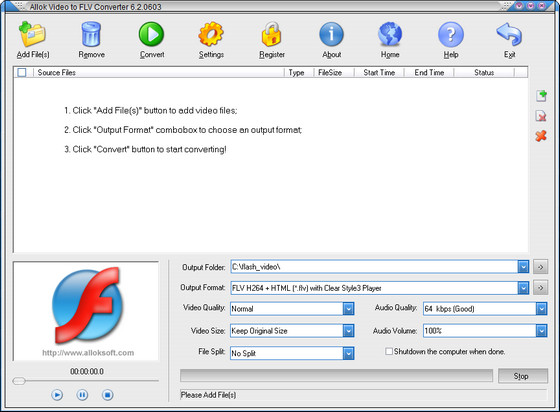Image resolution: width=560 pixels, height=412 pixels.
Task: Enable Shutdown the computer when done
Action: 389,351
